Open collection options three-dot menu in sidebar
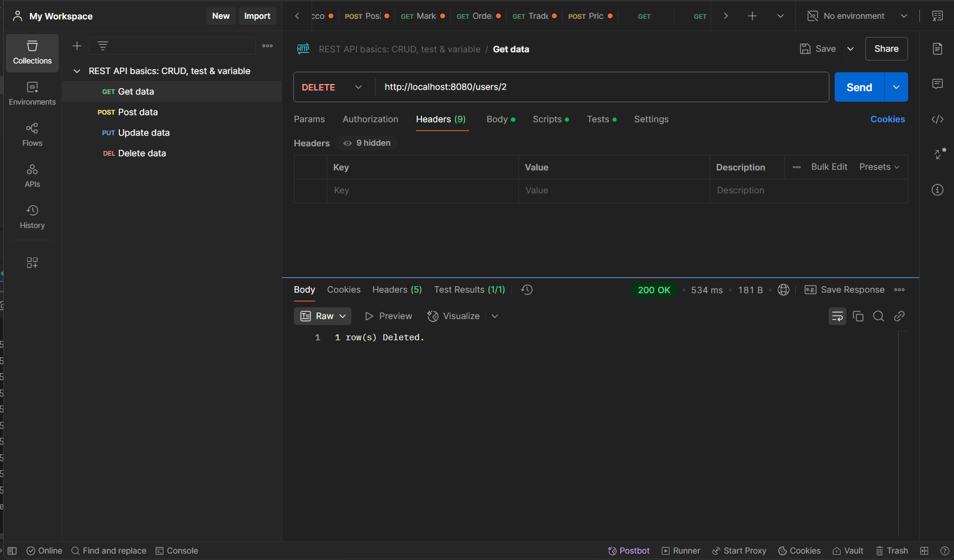The image size is (954, 560). 267,46
